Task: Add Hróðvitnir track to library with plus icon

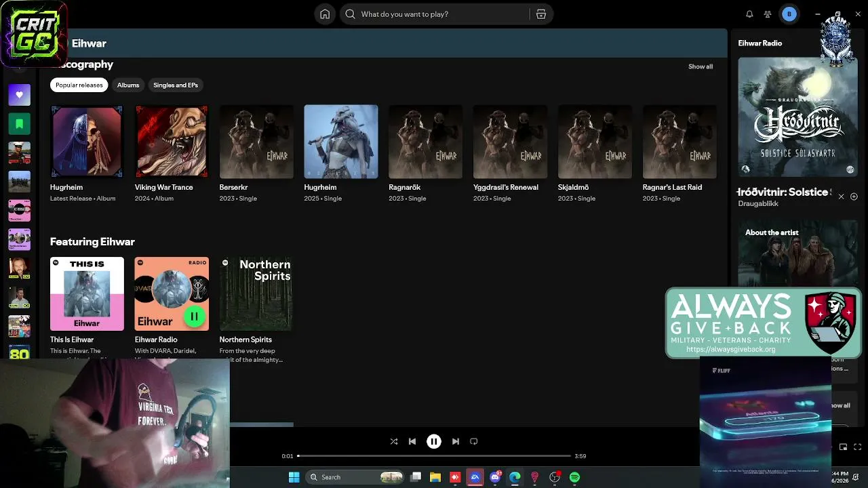Action: (854, 197)
